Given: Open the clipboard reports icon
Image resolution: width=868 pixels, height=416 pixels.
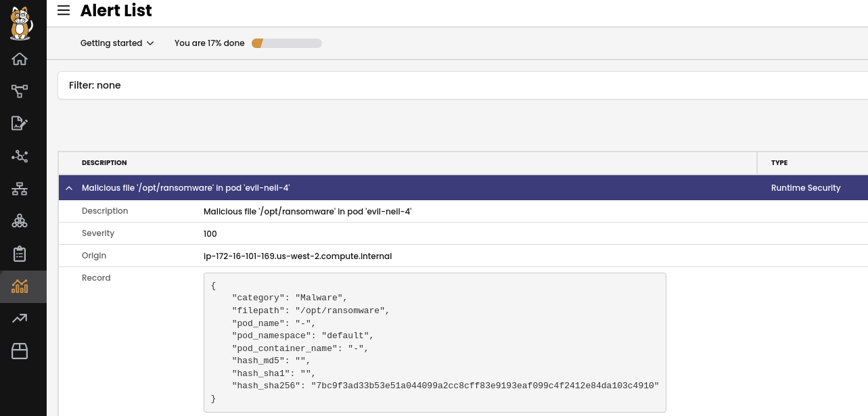Looking at the screenshot, I should tap(20, 254).
